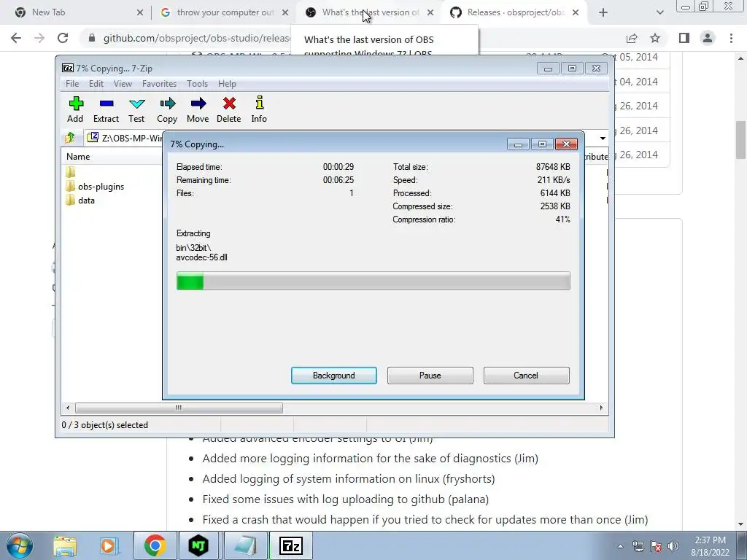Share this page via Chrome share icon
The width and height of the screenshot is (747, 560).
pyautogui.click(x=632, y=38)
